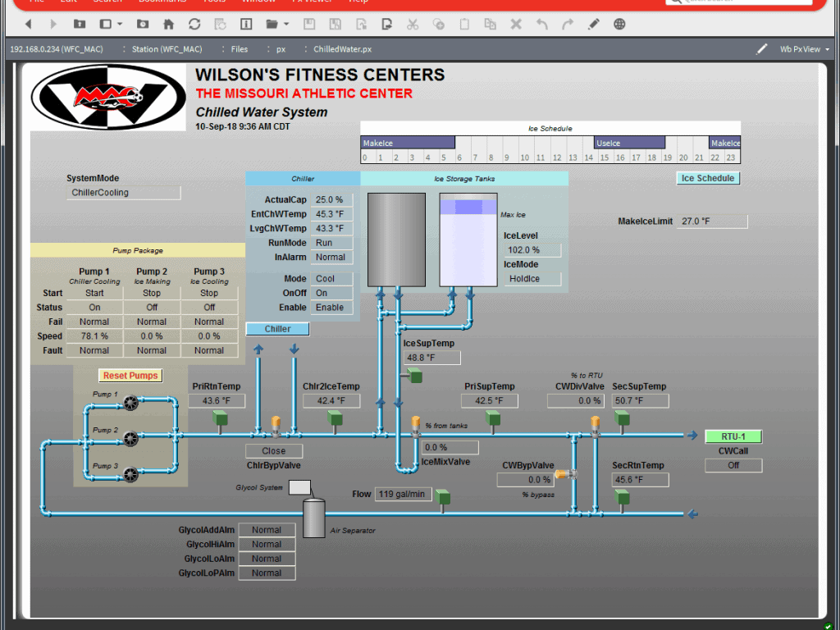Toggle edit mode pencil beside Wb PxView

point(762,48)
